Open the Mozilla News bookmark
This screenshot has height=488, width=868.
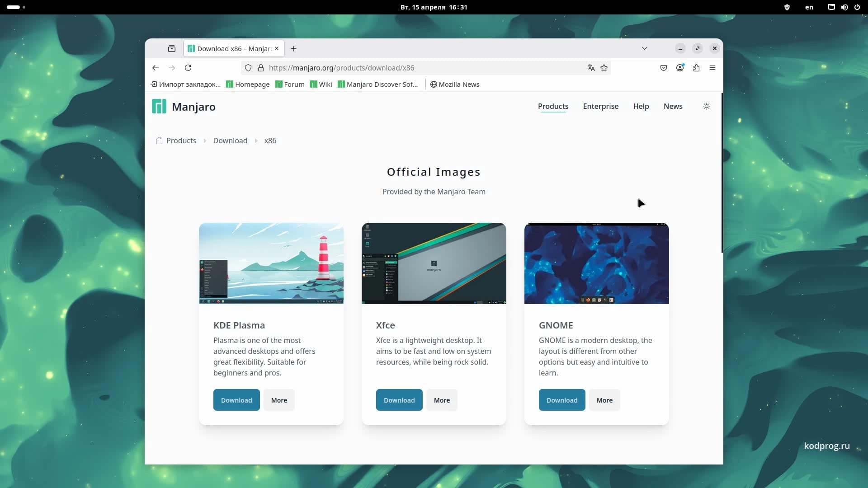point(455,84)
